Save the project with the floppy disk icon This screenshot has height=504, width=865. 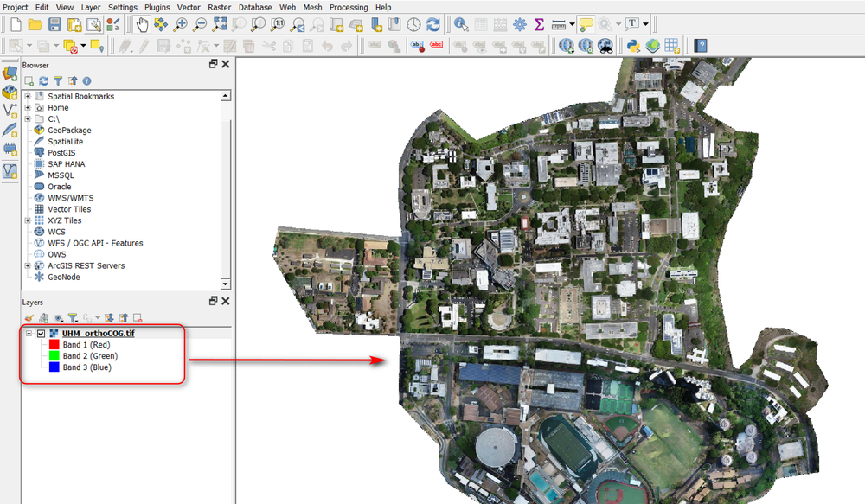pyautogui.click(x=54, y=25)
